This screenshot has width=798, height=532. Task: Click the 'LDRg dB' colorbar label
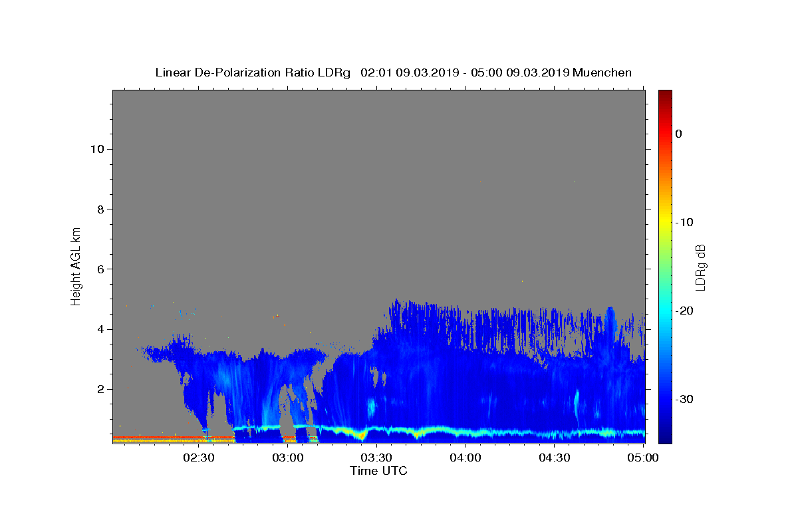point(700,267)
